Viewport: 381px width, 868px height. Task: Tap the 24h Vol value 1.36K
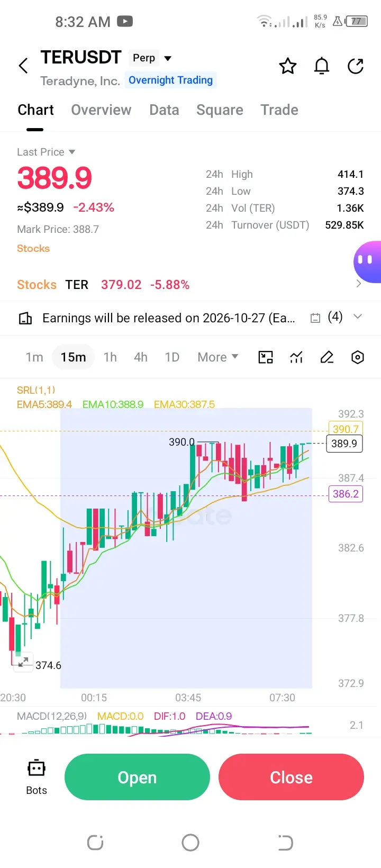[350, 208]
